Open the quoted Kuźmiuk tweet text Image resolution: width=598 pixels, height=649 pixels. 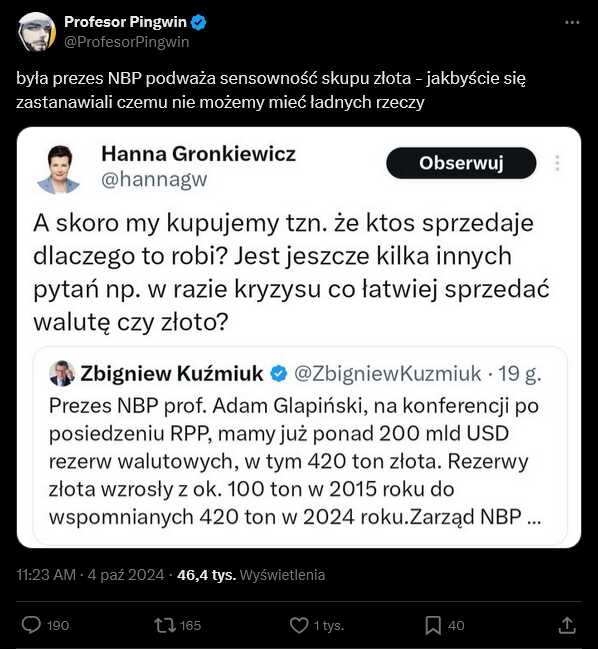pyautogui.click(x=295, y=461)
